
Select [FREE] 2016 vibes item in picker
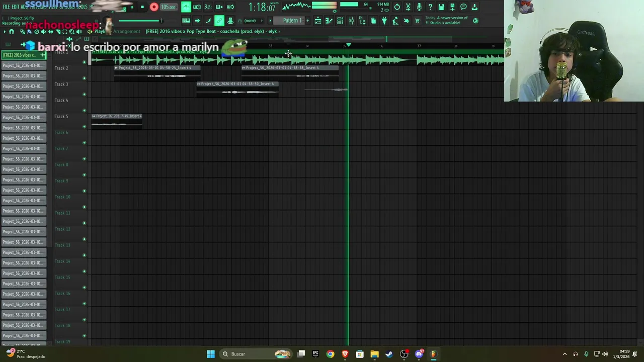(x=23, y=55)
